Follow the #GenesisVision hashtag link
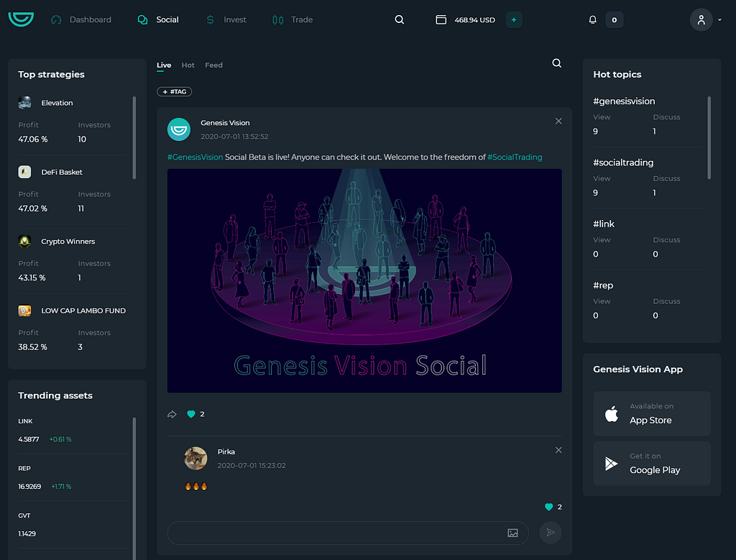 tap(195, 157)
